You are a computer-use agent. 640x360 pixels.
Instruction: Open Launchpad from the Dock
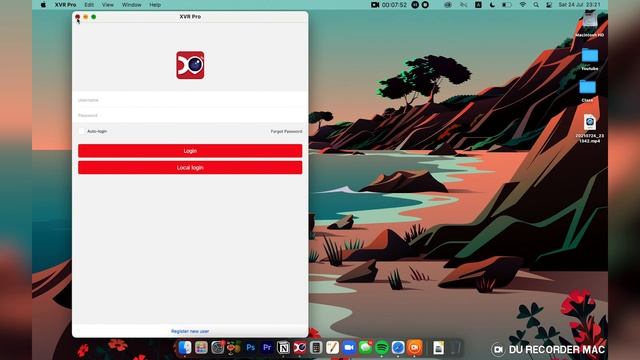click(201, 347)
